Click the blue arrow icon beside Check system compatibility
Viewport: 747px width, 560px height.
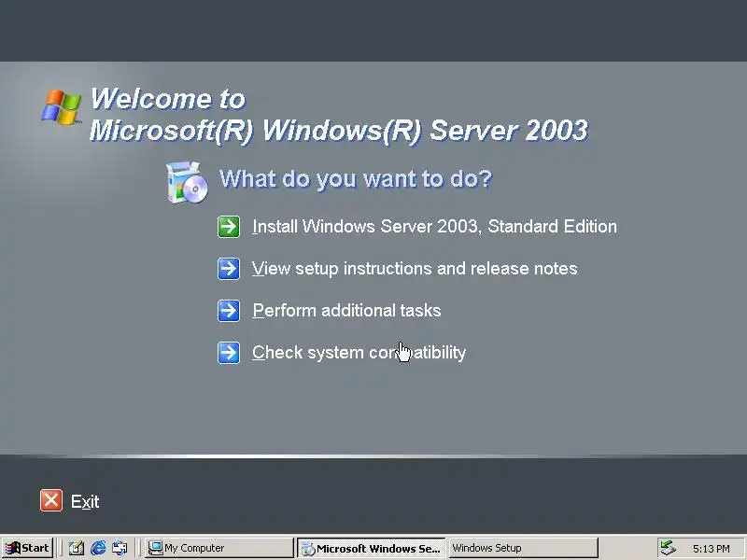[x=229, y=353]
